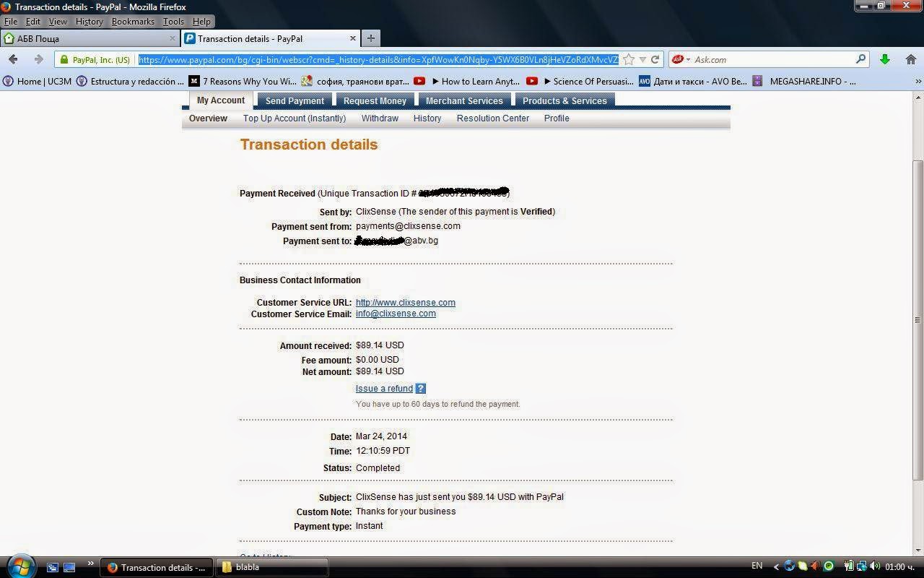Open 7 Reasons Why You Wi... bookmark
924x578 pixels.
pyautogui.click(x=243, y=82)
